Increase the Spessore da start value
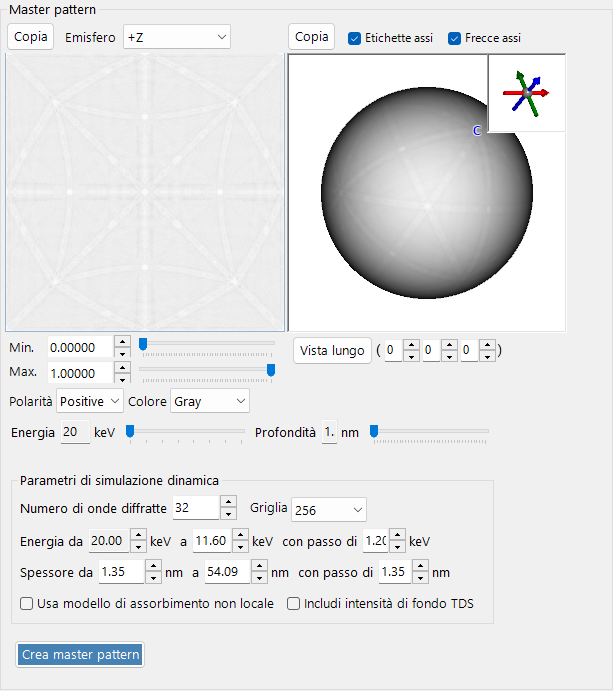The height and width of the screenshot is (691, 613). pyautogui.click(x=153, y=566)
